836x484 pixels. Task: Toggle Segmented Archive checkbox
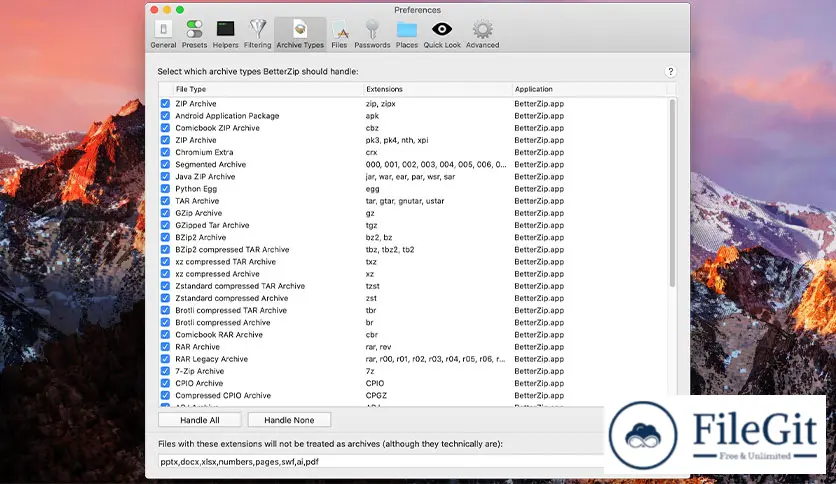[165, 164]
